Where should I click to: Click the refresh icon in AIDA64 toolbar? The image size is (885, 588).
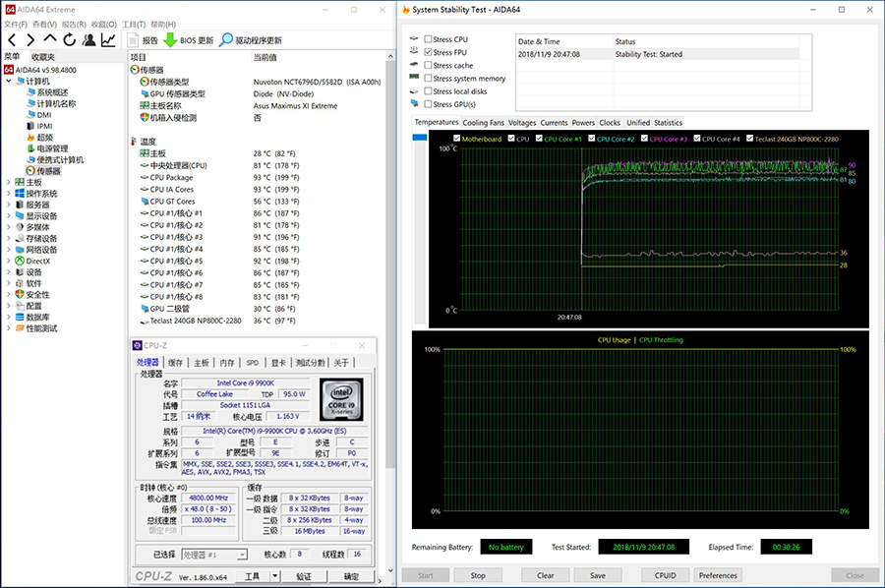tap(69, 40)
